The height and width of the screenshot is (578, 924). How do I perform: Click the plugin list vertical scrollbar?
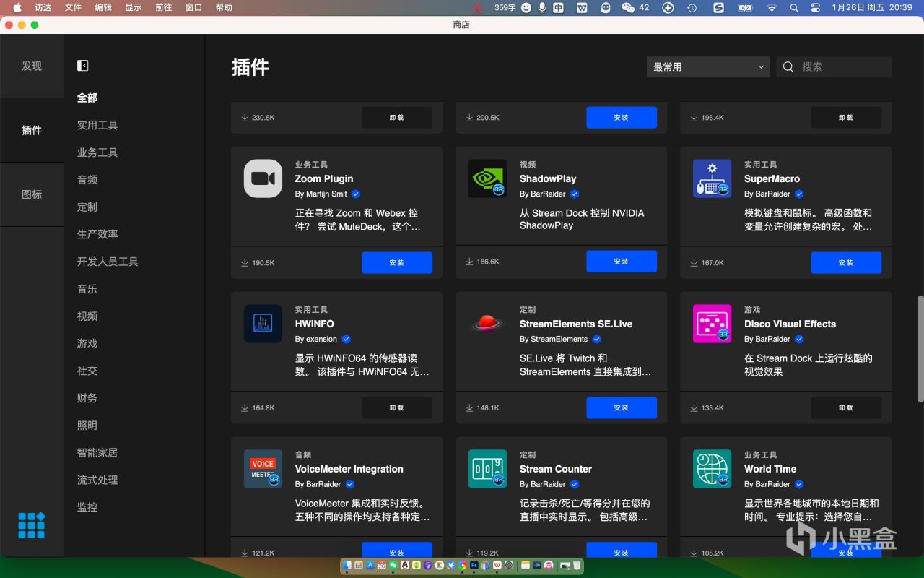tap(920, 348)
